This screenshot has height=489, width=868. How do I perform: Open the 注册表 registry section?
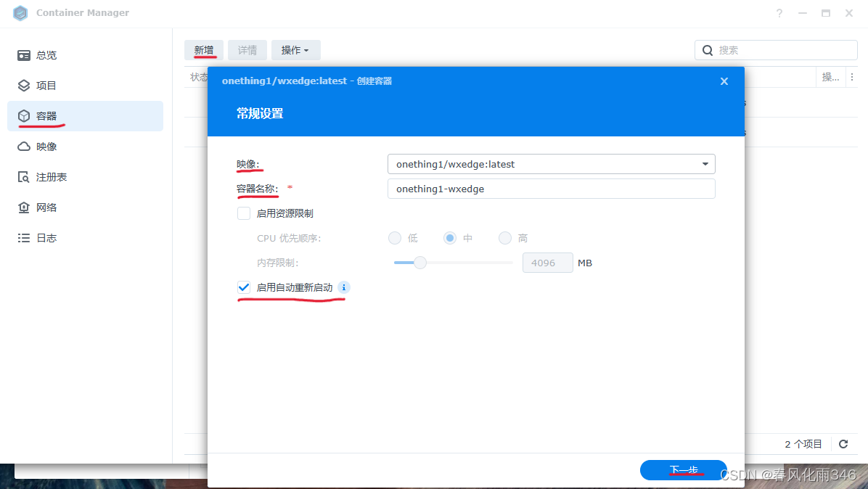click(85, 177)
